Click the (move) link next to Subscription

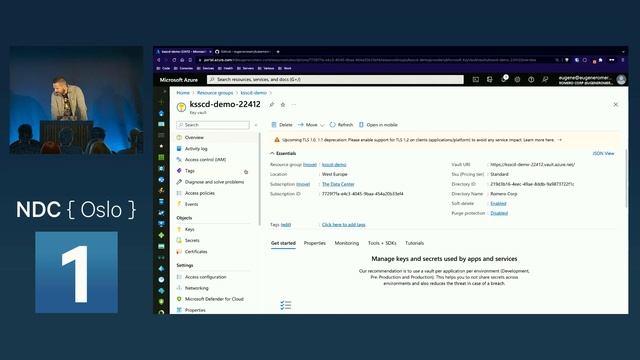(303, 184)
